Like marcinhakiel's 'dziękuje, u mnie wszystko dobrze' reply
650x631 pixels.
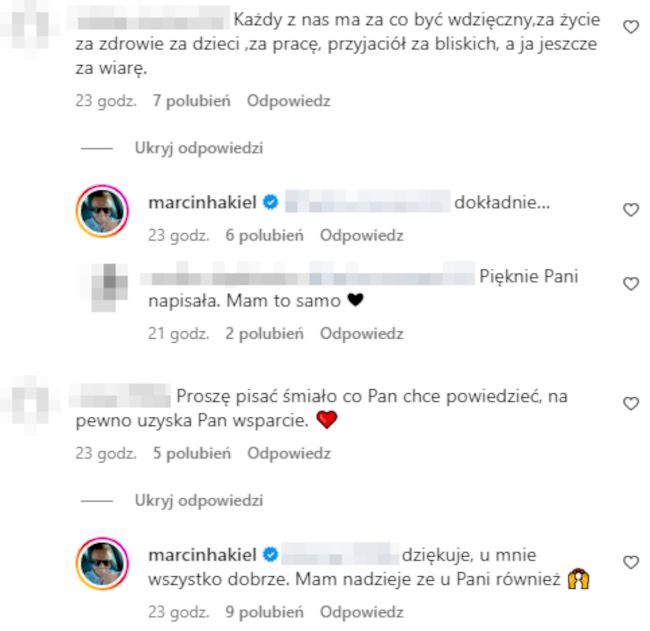631,562
